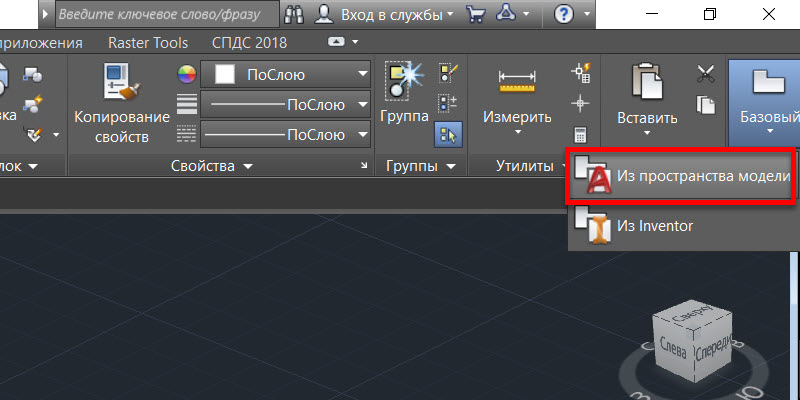Open dropdown arrow beside attribute edit icon

pos(55,135)
